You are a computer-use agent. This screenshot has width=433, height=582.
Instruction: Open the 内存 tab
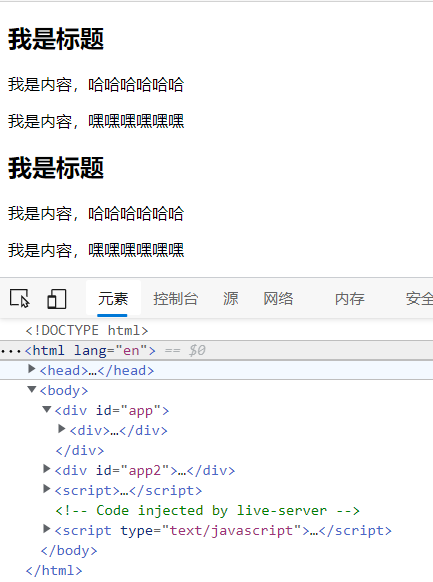point(350,299)
